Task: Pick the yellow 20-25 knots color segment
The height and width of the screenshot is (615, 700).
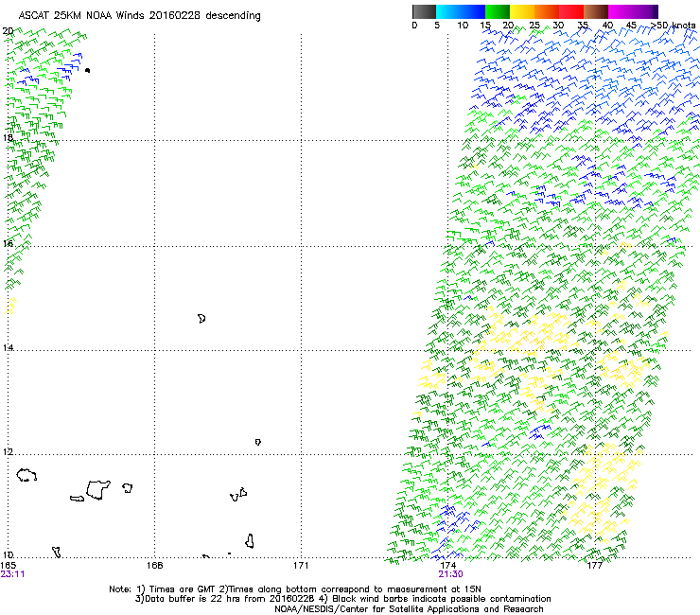Action: (522, 11)
